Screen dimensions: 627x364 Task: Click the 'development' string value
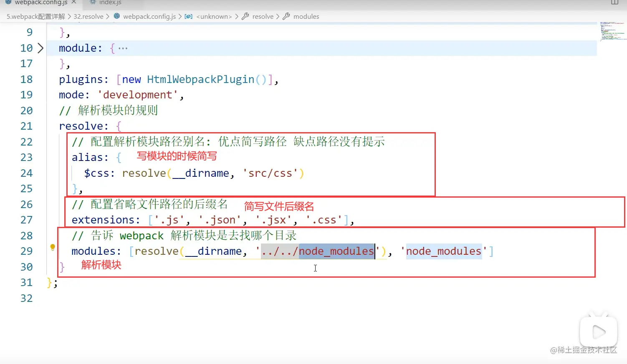(138, 95)
